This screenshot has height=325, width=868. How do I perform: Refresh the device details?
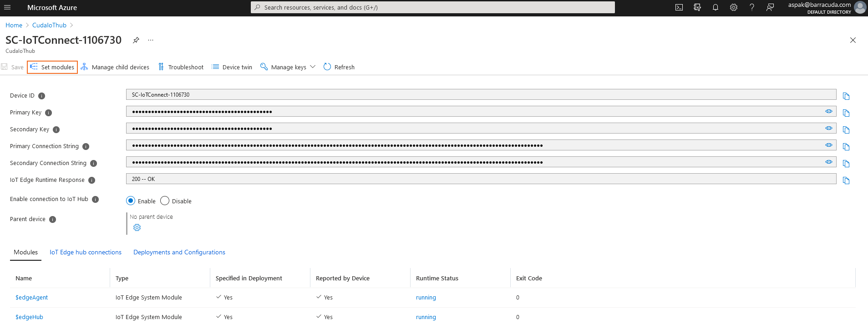point(339,67)
